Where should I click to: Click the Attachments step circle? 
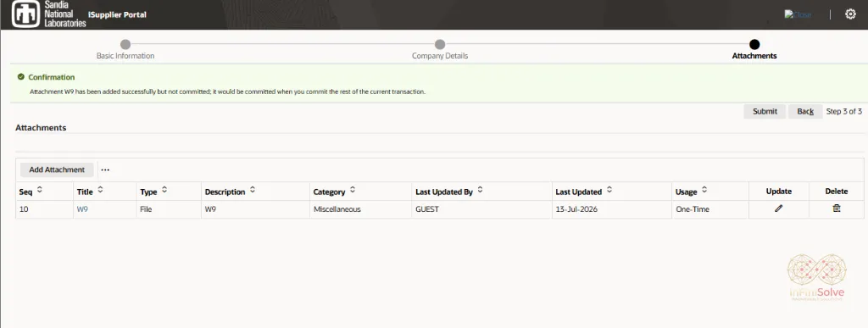tap(754, 44)
